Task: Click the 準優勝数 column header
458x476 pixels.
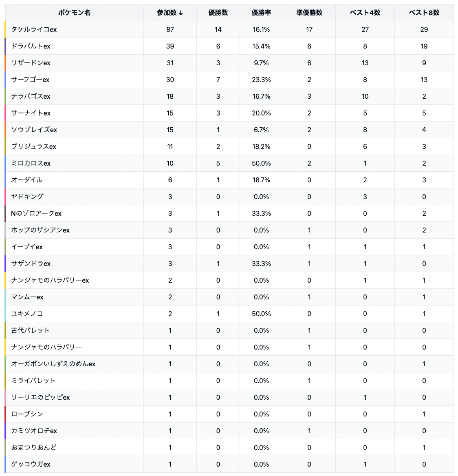Action: coord(309,13)
